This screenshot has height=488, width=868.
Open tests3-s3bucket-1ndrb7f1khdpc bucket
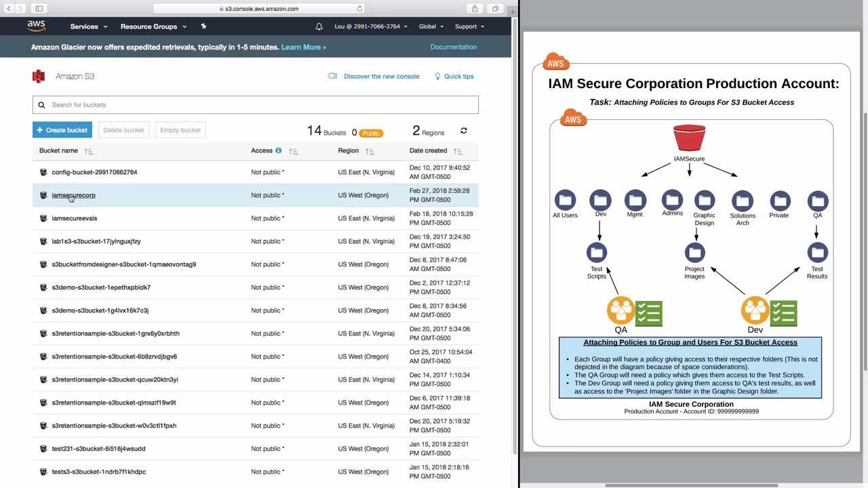[x=99, y=472]
